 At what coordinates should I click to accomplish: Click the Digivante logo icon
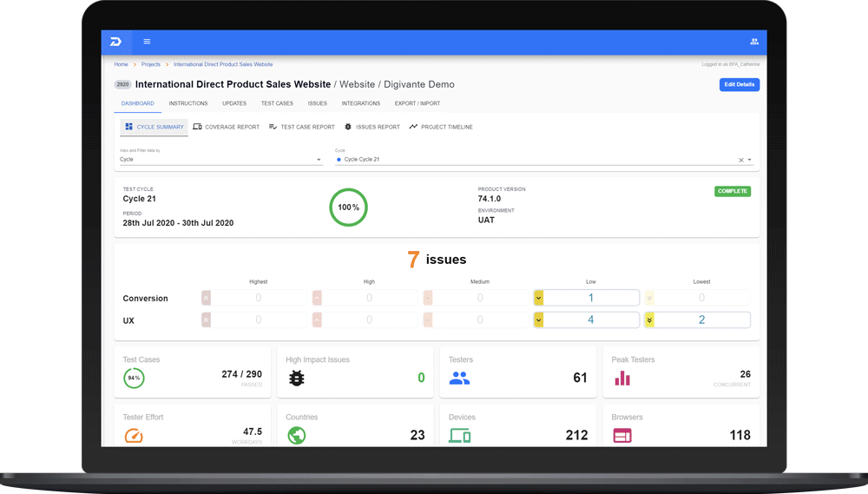115,42
